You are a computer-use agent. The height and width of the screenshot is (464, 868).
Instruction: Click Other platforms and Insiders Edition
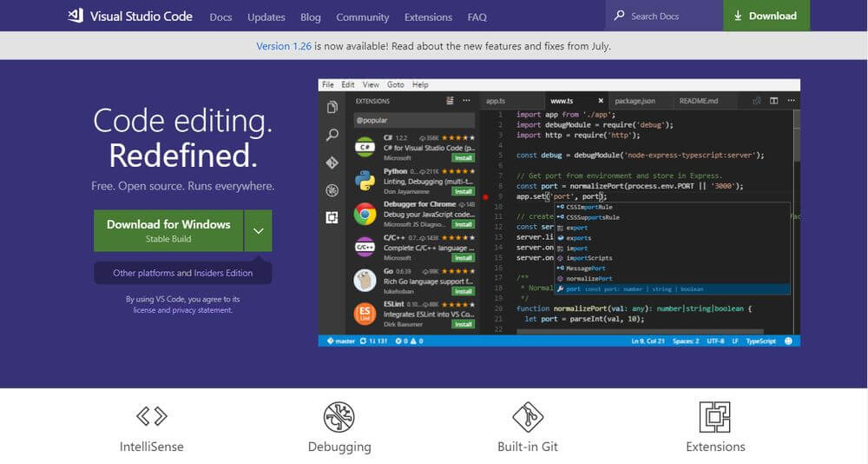coord(182,273)
